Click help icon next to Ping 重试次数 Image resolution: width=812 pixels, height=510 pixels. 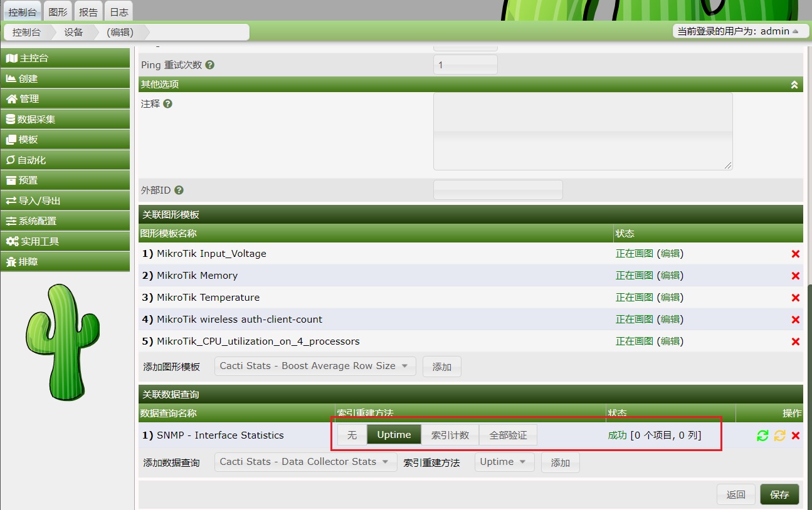[x=210, y=65]
